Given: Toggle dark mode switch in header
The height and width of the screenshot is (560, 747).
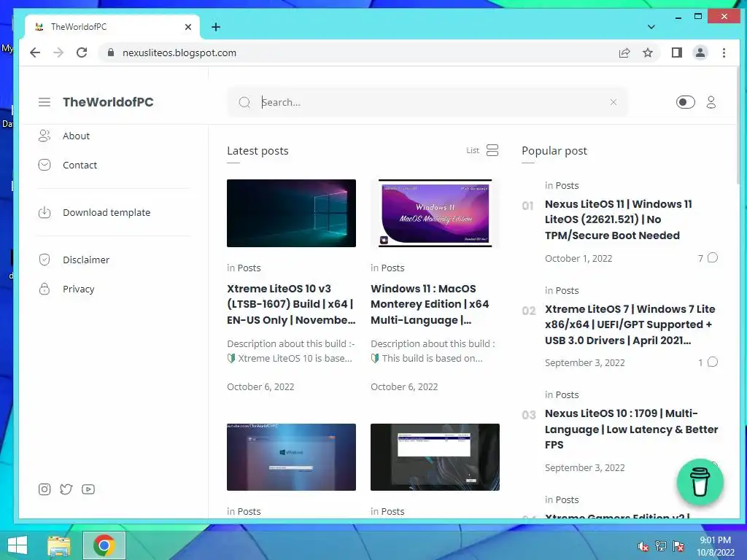Looking at the screenshot, I should pos(685,102).
